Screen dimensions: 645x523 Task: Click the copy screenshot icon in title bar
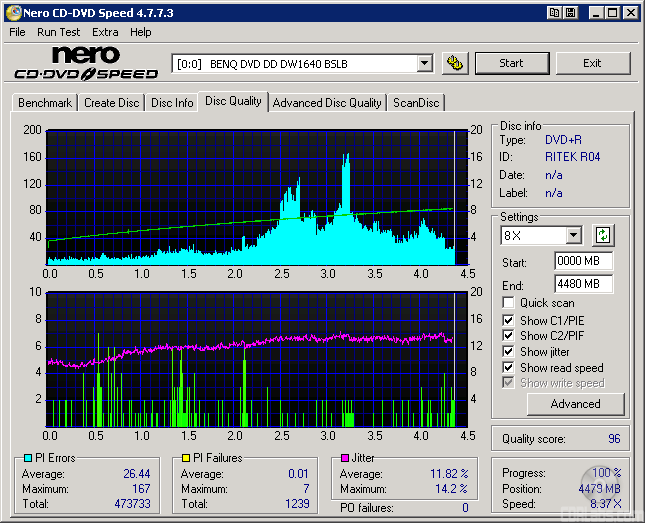553,13
